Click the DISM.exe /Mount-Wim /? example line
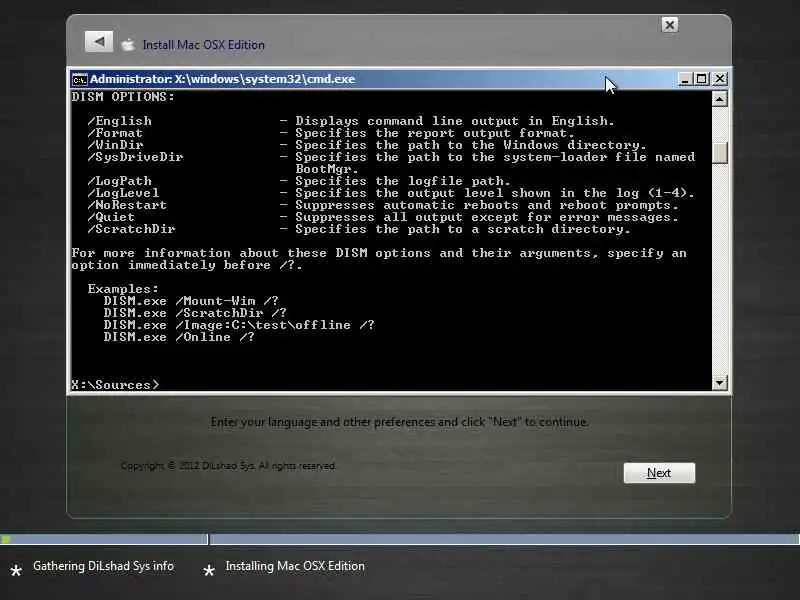The height and width of the screenshot is (600, 800). pos(191,301)
